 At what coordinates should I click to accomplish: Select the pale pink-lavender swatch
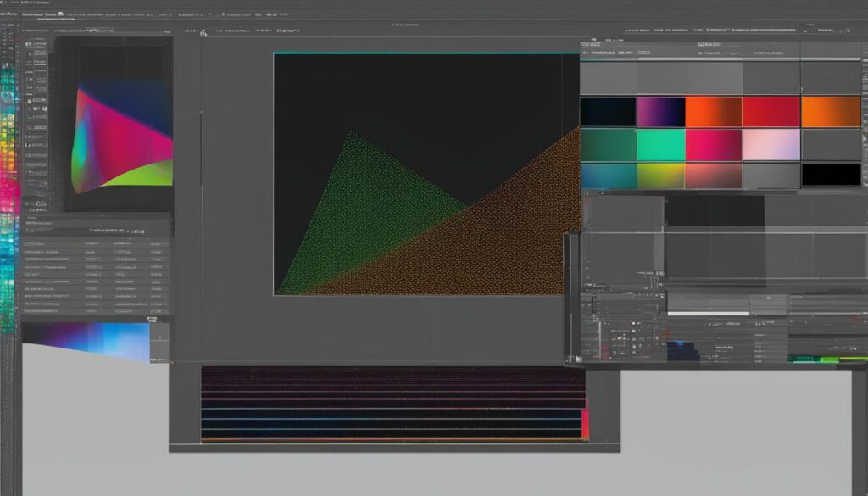(771, 144)
